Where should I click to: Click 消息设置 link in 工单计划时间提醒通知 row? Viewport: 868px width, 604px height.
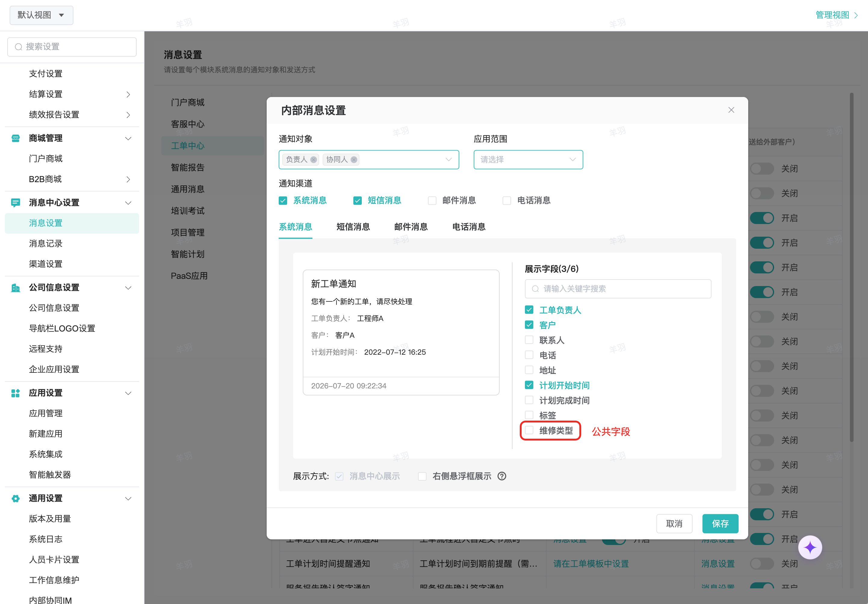tap(718, 564)
